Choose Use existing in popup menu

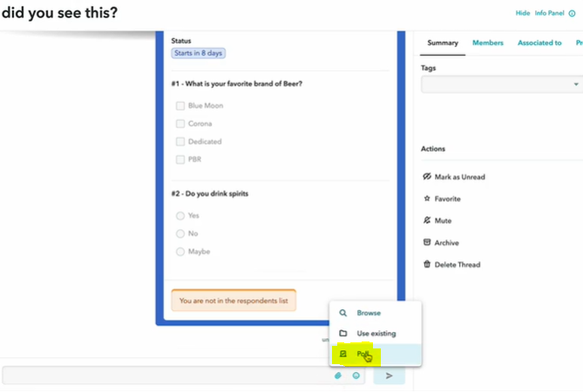[376, 334]
